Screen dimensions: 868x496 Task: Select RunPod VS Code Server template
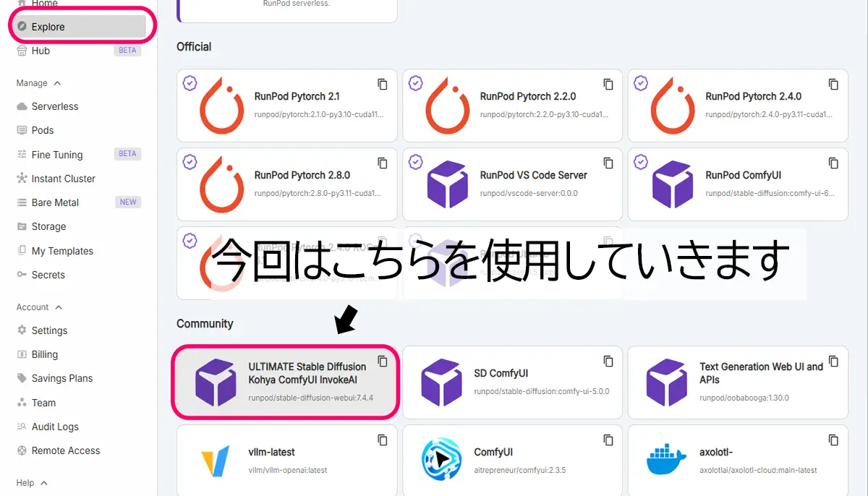click(512, 184)
